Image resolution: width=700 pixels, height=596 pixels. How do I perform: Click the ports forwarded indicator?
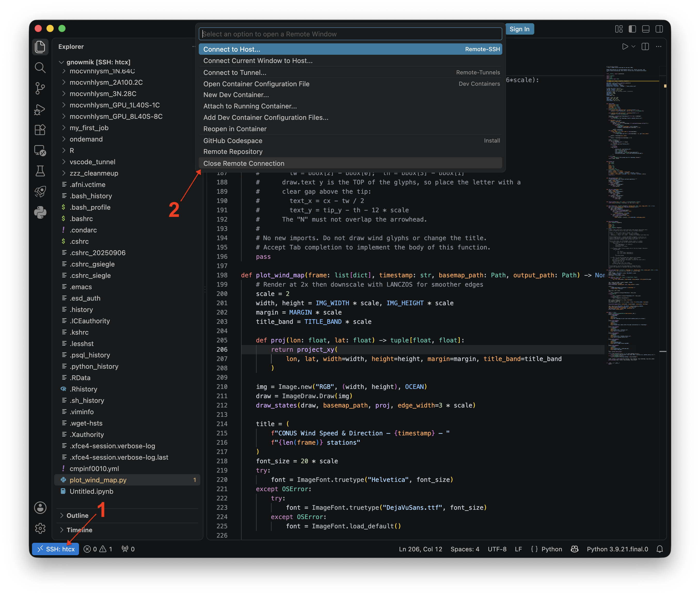tap(128, 549)
